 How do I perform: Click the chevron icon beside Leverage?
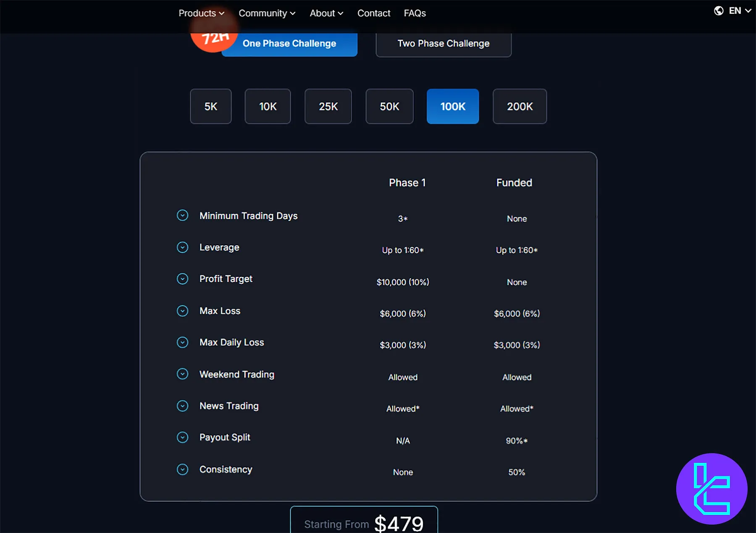(x=183, y=247)
